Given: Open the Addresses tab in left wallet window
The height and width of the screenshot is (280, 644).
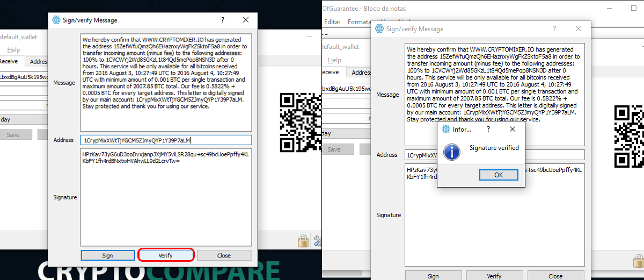Looking at the screenshot, I should tap(38, 62).
